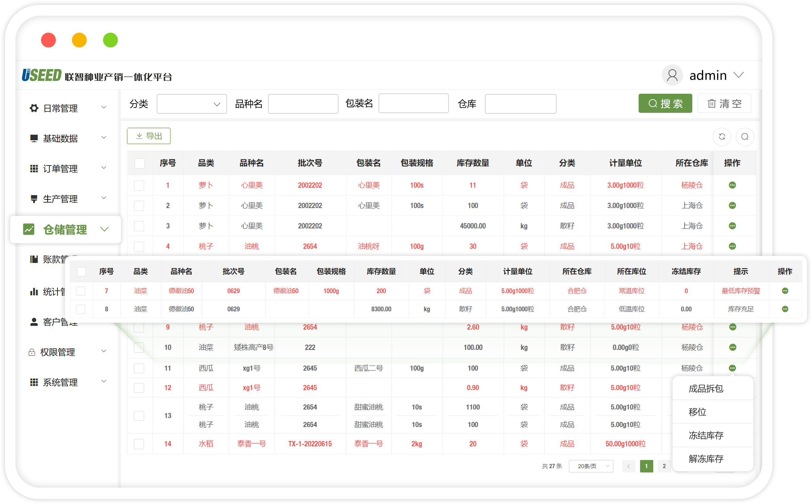This screenshot has height=504, width=812.
Task: Check the checkbox for row 3
Action: click(139, 226)
